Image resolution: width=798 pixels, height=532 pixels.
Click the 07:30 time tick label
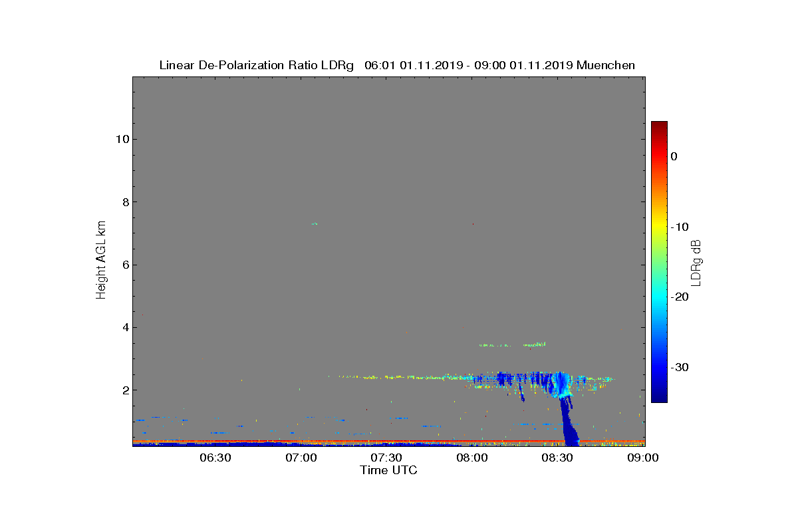386,458
